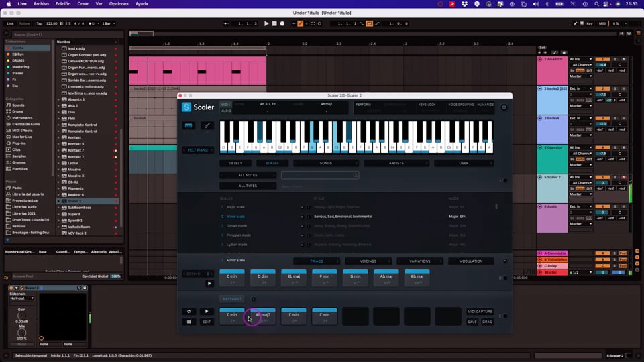Click the search magnifier in Scaler's scale search
Viewport: 644px width, 362px height.
(x=356, y=175)
